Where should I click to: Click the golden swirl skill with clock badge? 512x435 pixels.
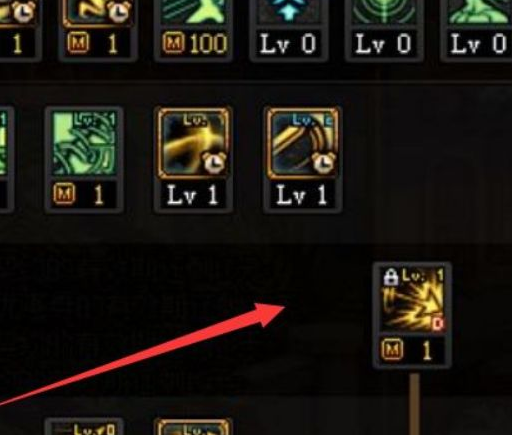[x=193, y=143]
